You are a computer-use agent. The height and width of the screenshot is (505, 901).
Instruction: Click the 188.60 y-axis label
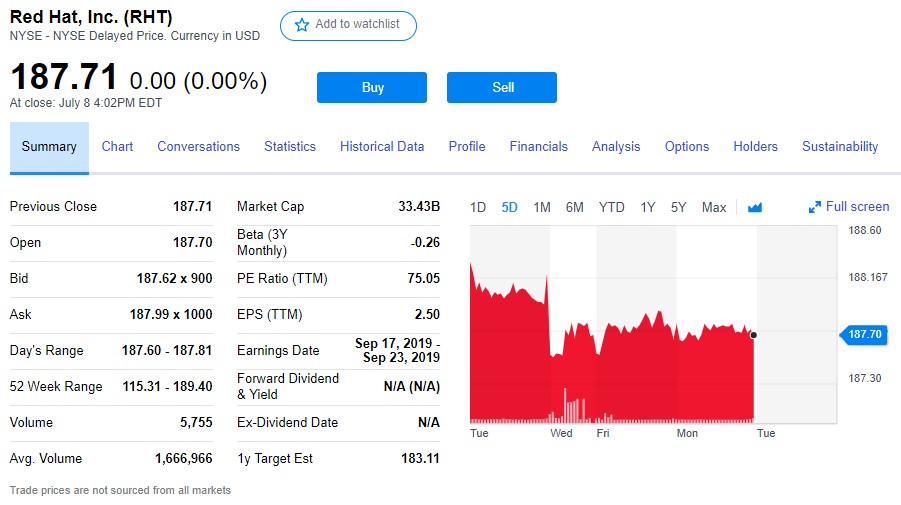[865, 230]
